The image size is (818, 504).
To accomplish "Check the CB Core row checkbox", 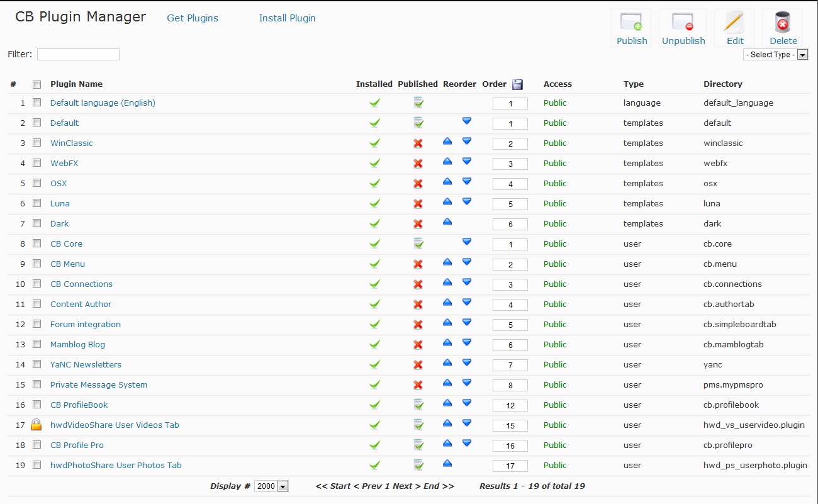I will pos(36,244).
